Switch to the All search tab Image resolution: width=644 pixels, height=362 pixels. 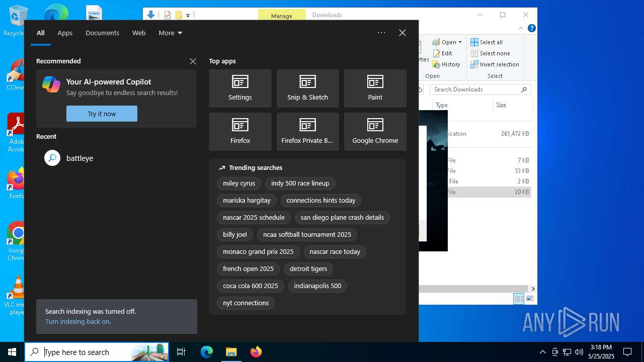tap(41, 33)
